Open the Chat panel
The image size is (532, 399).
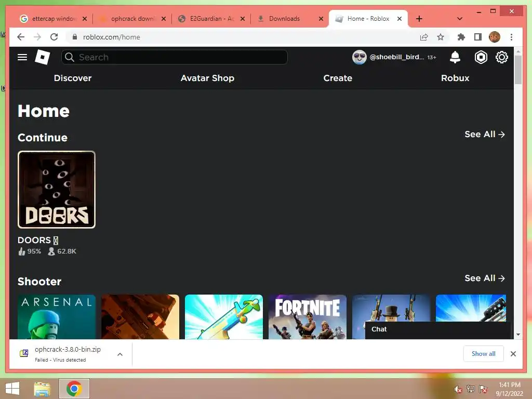[x=437, y=329]
